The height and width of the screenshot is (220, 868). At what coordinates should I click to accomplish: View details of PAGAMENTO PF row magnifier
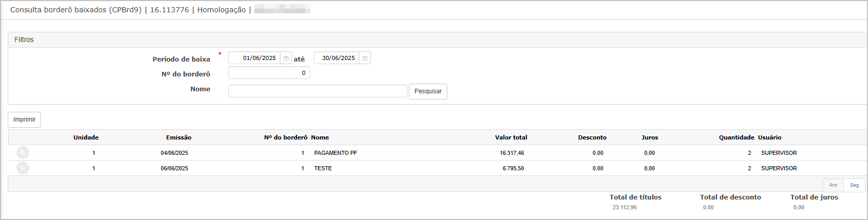click(23, 153)
